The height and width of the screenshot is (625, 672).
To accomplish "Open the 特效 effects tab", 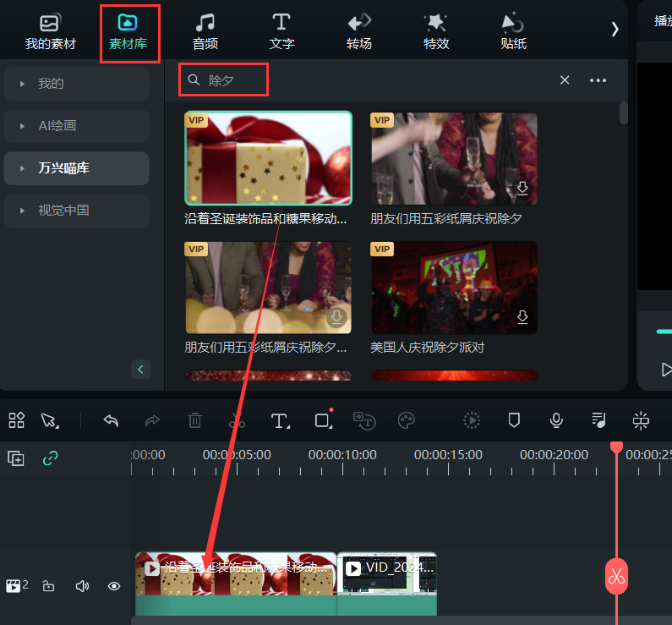I will click(435, 32).
